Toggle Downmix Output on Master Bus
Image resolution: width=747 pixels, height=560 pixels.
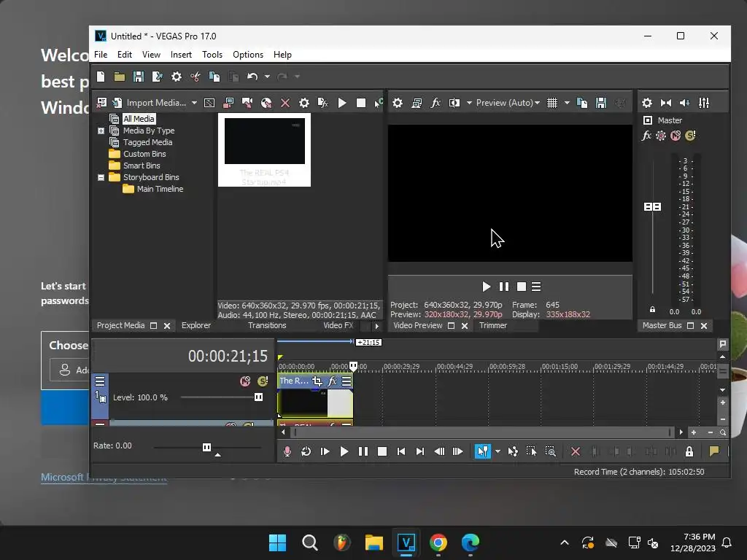[x=666, y=103]
